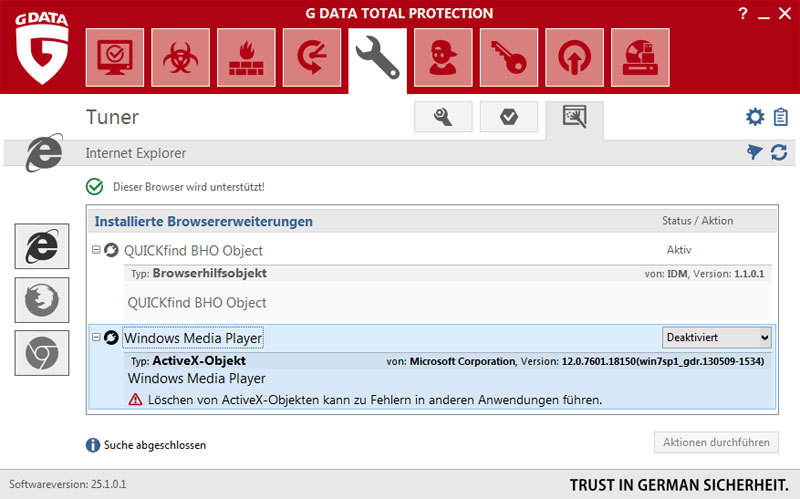Screen dimensions: 800x499
Task: Click Dieser Browser wird unterstützt! text
Action: pyautogui.click(x=189, y=187)
